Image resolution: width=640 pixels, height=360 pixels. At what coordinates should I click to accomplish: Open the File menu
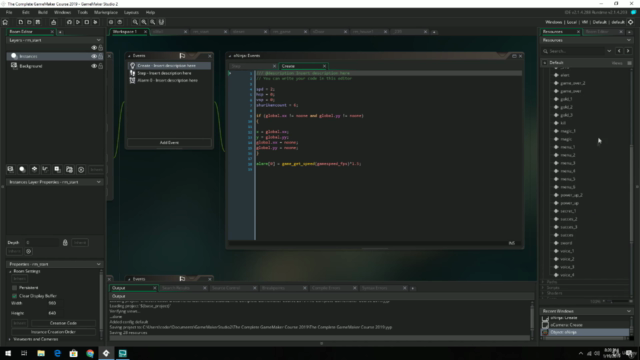(9, 12)
